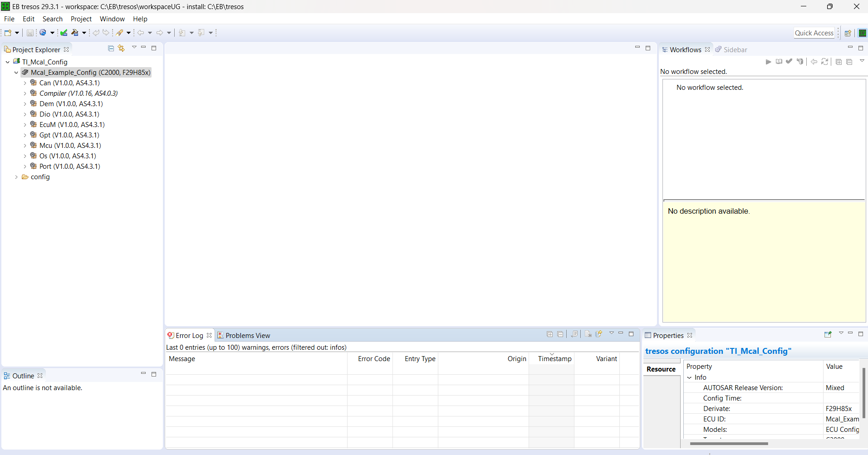Click pin icon in Properties panel

[x=828, y=334]
